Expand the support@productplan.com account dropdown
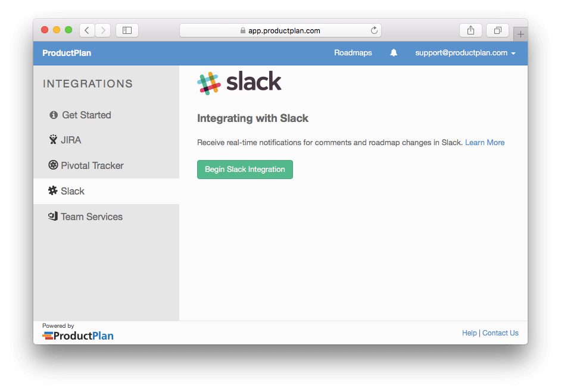 click(x=465, y=53)
